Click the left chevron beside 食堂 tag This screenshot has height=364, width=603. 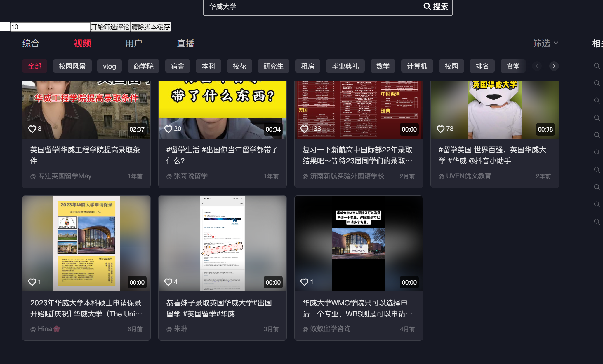[x=537, y=66]
